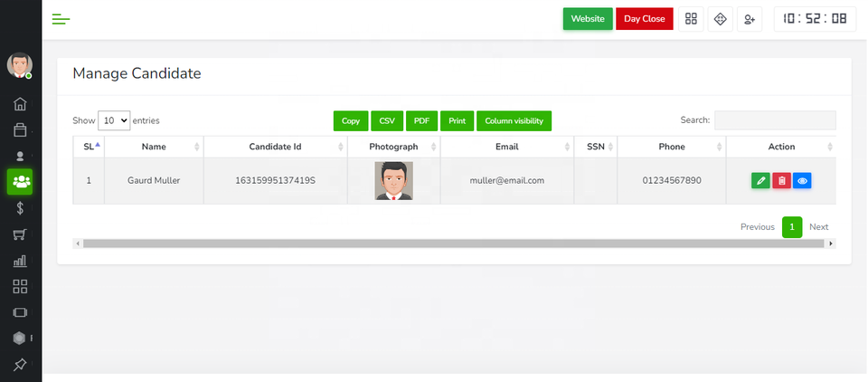Edit candidate Gaurd Muller with pencil icon

click(760, 181)
